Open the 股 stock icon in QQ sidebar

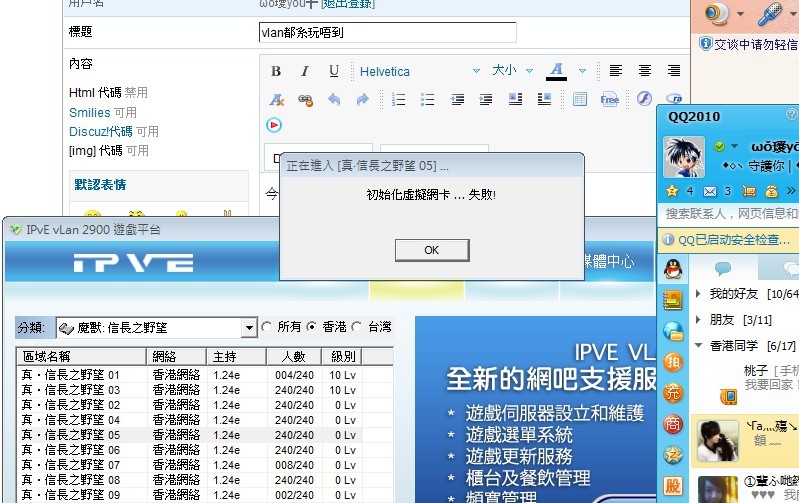[673, 486]
